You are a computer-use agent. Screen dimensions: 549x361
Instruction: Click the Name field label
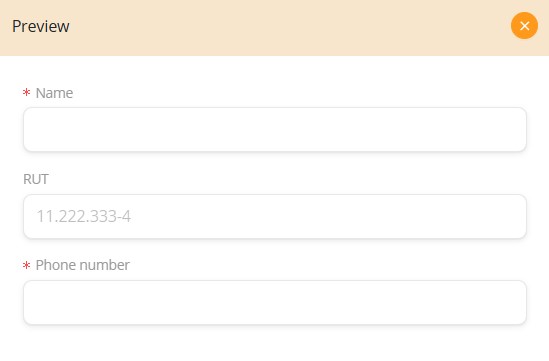coord(54,93)
